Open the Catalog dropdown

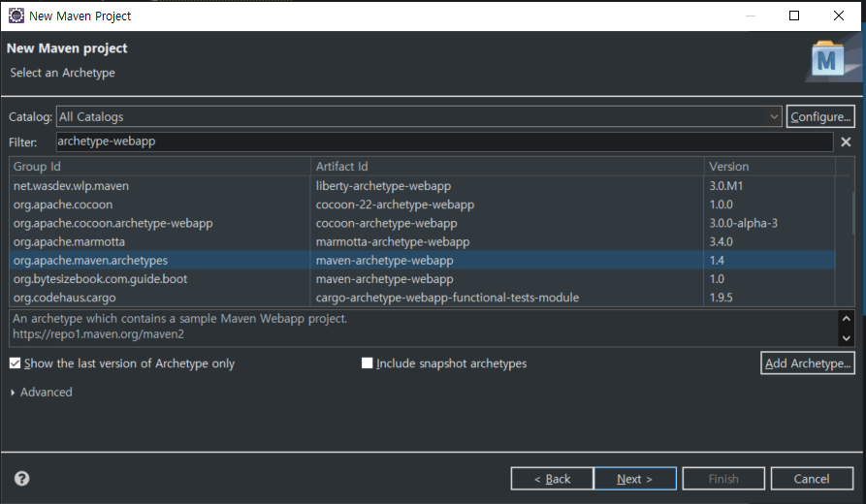click(774, 116)
